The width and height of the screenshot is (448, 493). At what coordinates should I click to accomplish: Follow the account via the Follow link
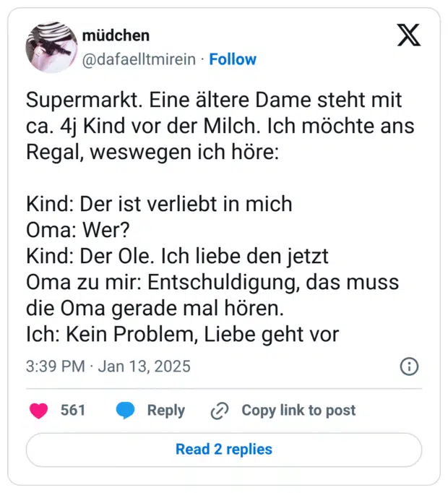(233, 59)
